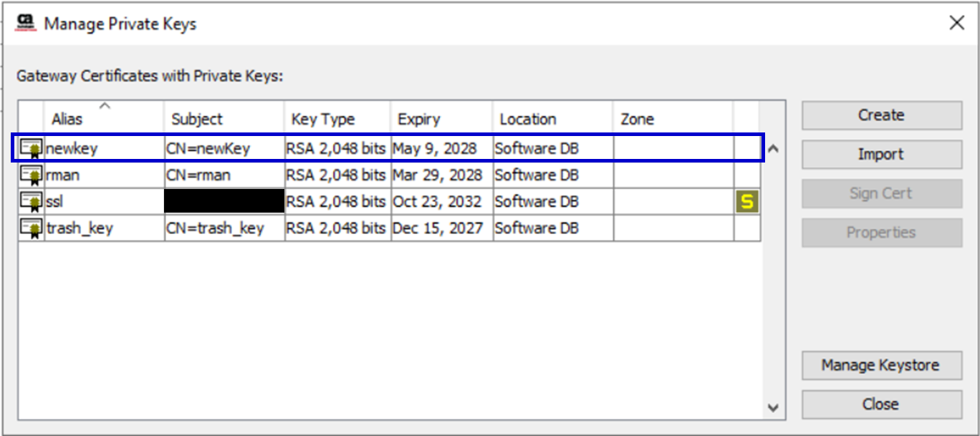Screen dimensions: 980x436
Task: Sort by the Key Type column header
Action: click(x=323, y=119)
